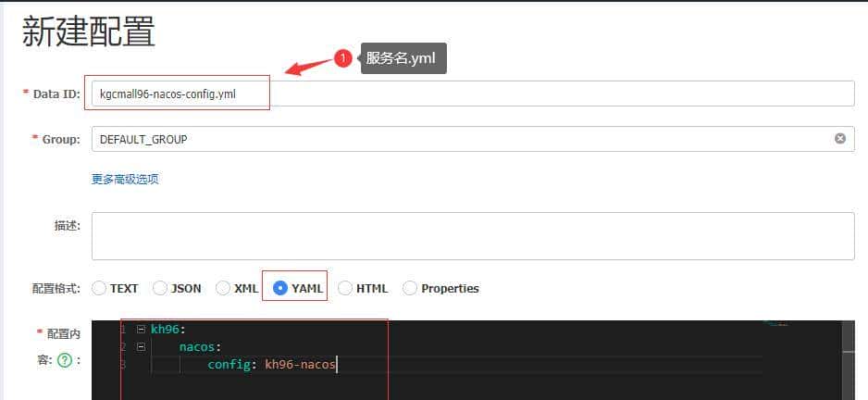Select the YAML format radio button

click(280, 288)
